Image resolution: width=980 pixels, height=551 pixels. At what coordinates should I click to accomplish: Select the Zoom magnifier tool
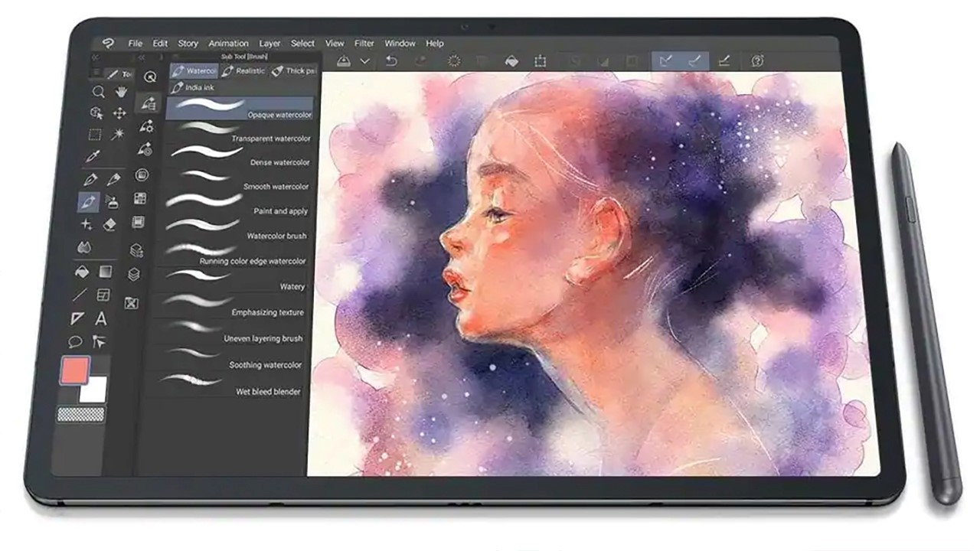[98, 92]
